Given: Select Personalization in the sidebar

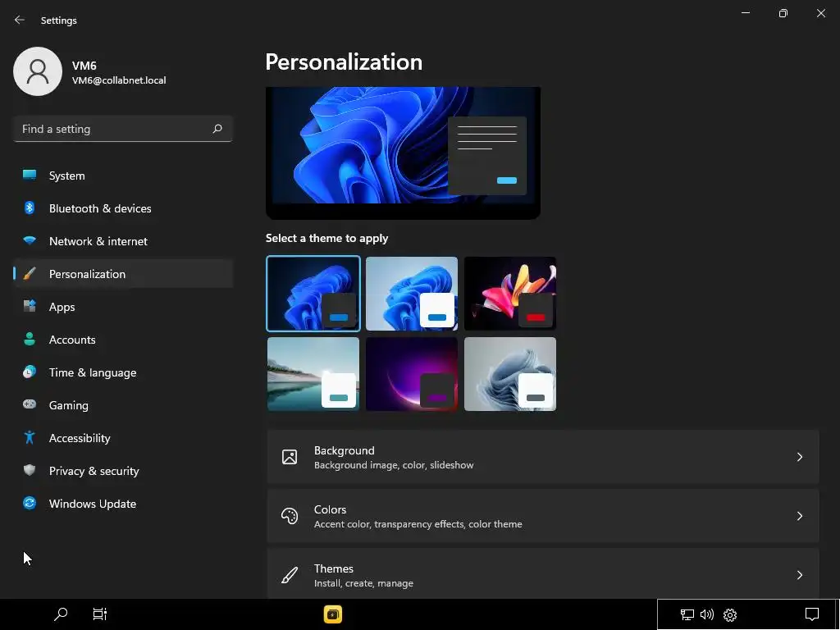Looking at the screenshot, I should coord(123,274).
